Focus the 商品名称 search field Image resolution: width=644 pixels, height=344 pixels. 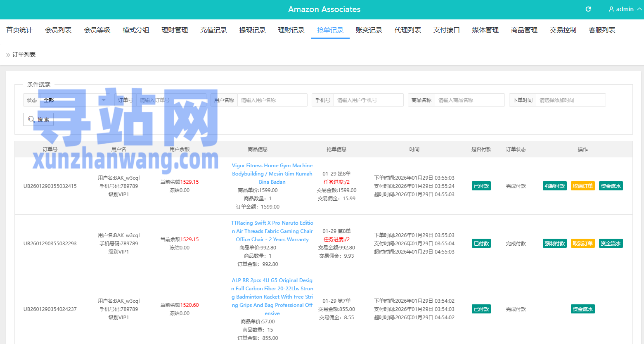(x=469, y=100)
